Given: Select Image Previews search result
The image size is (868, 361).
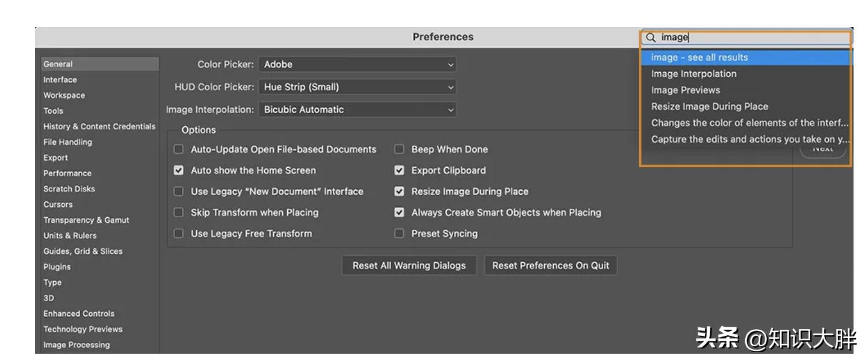Looking at the screenshot, I should [686, 90].
